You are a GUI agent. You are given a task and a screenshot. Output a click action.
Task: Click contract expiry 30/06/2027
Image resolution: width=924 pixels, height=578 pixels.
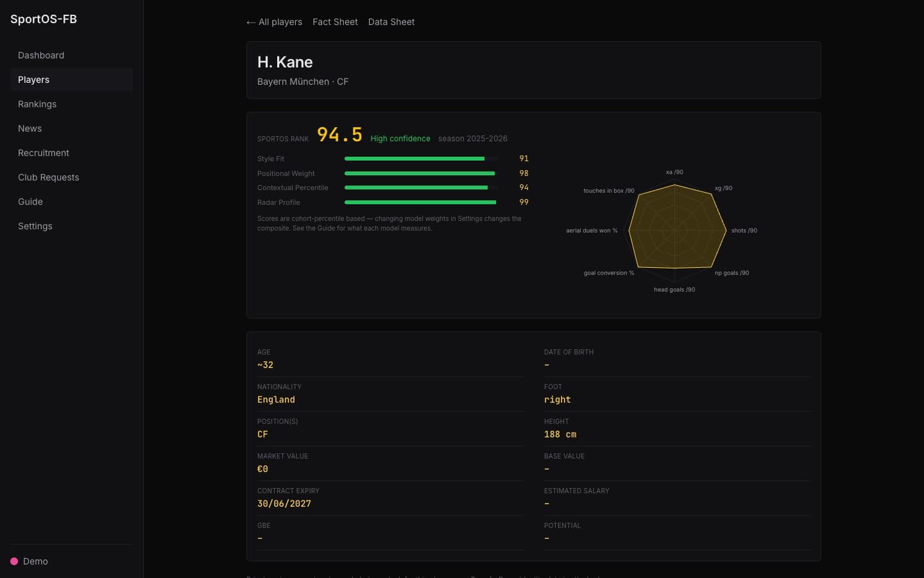(284, 504)
